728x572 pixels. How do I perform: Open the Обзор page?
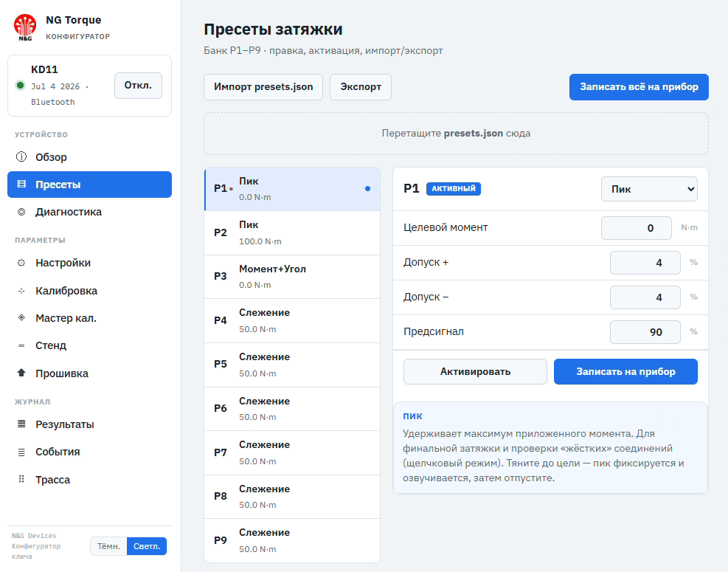tap(89, 157)
